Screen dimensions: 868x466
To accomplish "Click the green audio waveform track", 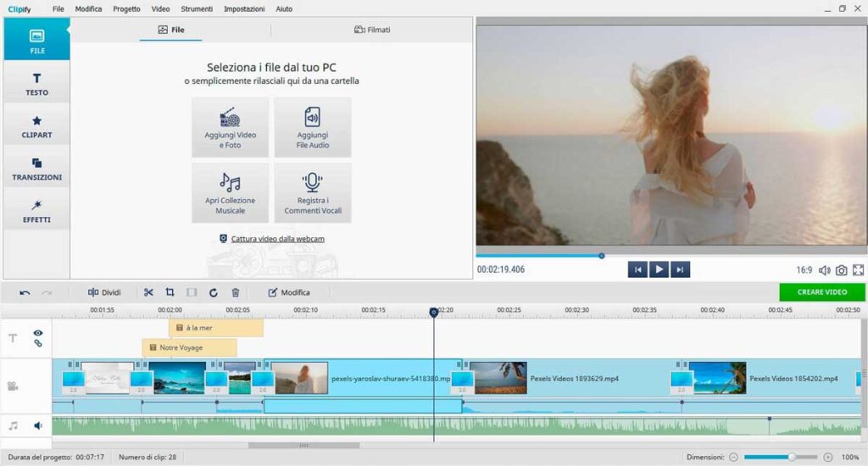I will [x=456, y=426].
